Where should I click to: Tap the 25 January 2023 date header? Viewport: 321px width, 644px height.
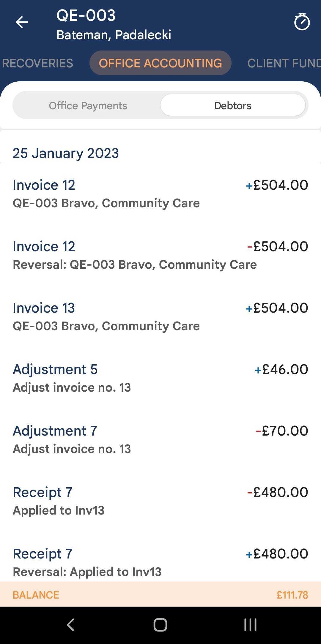tap(66, 153)
